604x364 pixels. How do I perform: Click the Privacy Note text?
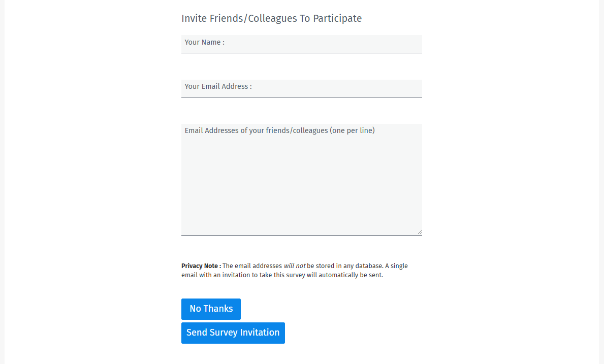click(x=295, y=270)
